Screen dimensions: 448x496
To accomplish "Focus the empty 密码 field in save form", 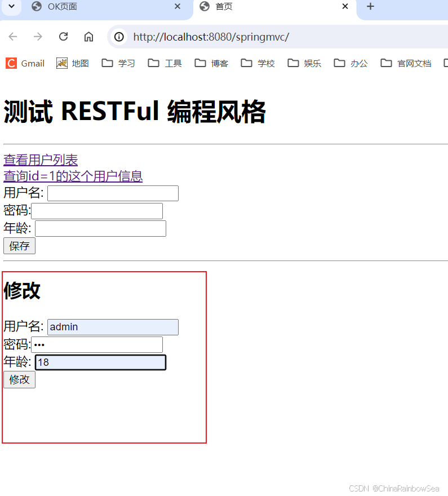I will click(97, 211).
